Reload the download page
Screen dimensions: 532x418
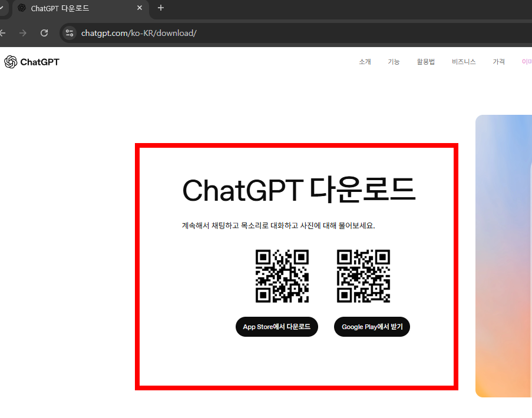pyautogui.click(x=44, y=33)
